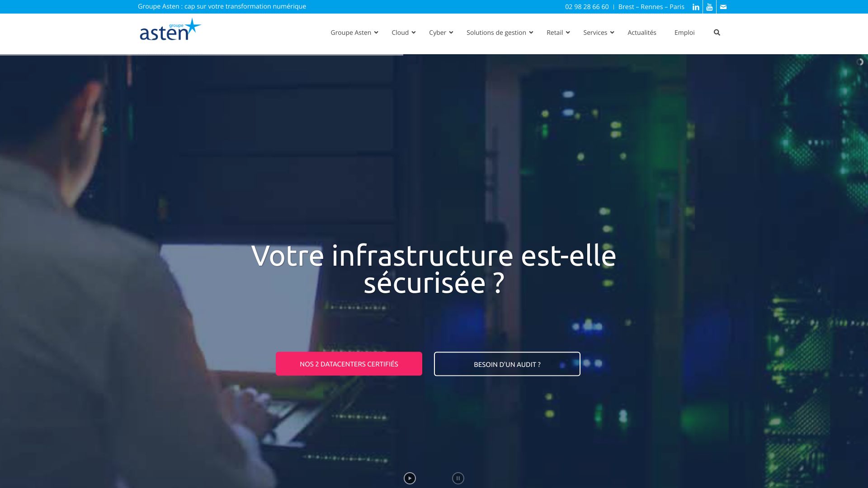Click the LinkedIn social media icon
The height and width of the screenshot is (488, 868).
pos(696,7)
